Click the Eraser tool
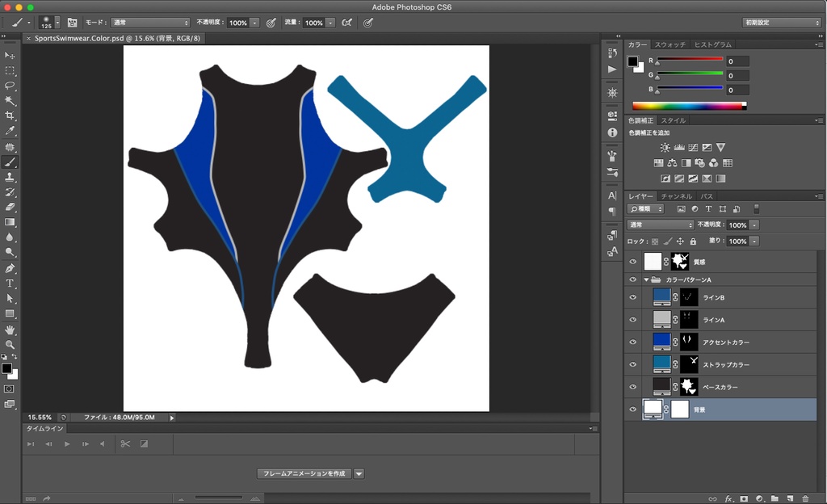Viewport: 827px width, 504px height. 10,207
